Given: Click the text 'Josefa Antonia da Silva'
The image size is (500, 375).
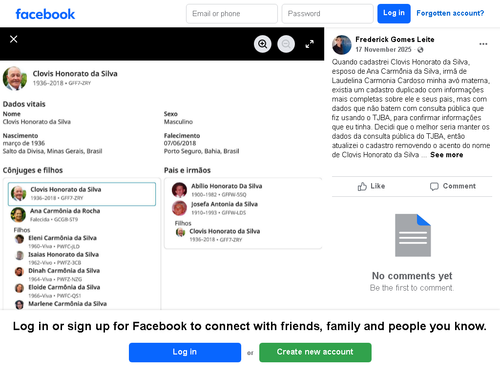Looking at the screenshot, I should click(x=224, y=204).
